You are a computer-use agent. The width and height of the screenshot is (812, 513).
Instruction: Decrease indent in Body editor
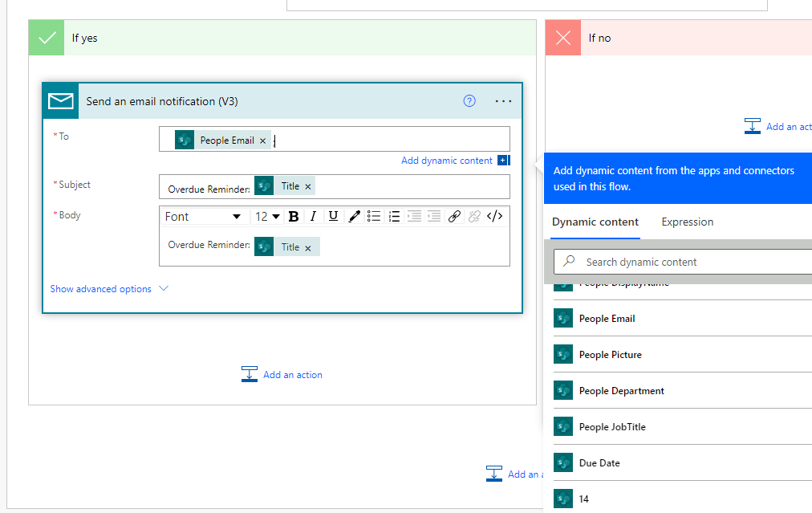pyautogui.click(x=434, y=217)
